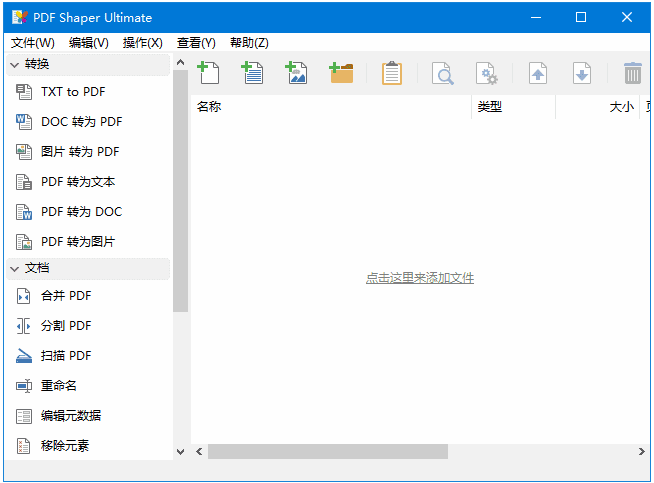
Task: Click the trash can delete icon
Action: [x=632, y=73]
